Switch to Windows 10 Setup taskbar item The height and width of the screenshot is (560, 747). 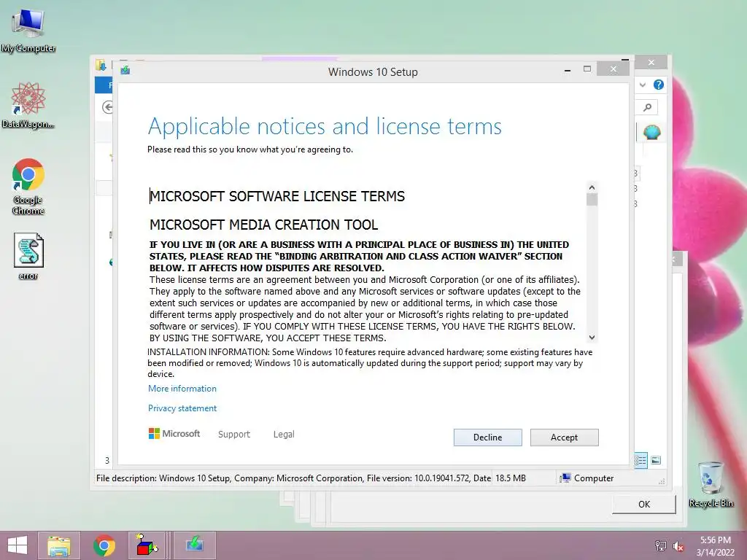(194, 545)
